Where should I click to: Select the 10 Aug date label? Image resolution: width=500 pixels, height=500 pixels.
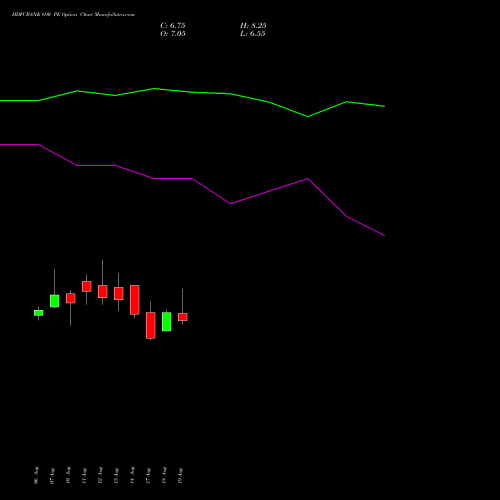coord(68,475)
